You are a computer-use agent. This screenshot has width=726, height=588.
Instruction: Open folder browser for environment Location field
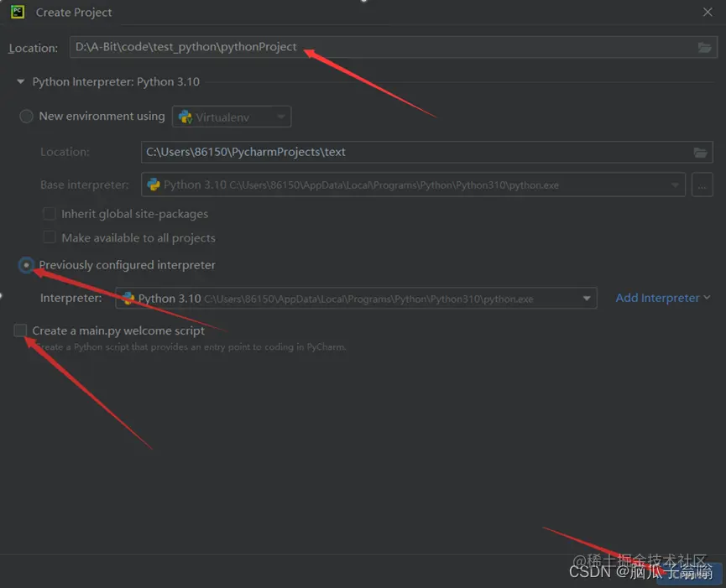[700, 152]
